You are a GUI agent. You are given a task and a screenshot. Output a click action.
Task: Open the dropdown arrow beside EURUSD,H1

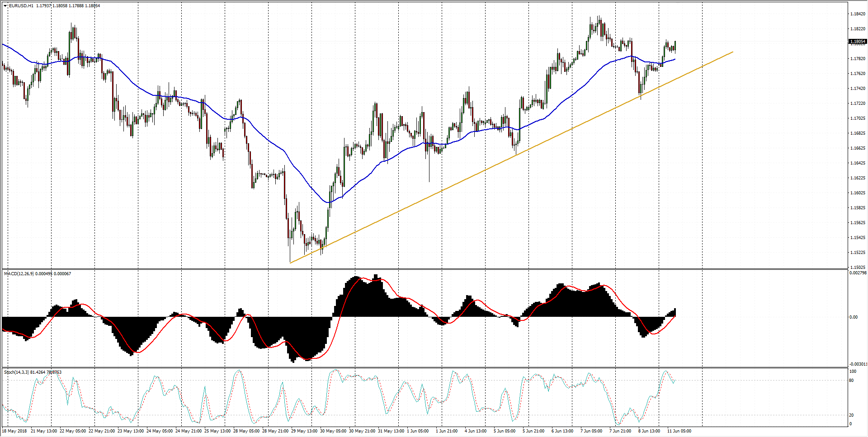tap(5, 6)
